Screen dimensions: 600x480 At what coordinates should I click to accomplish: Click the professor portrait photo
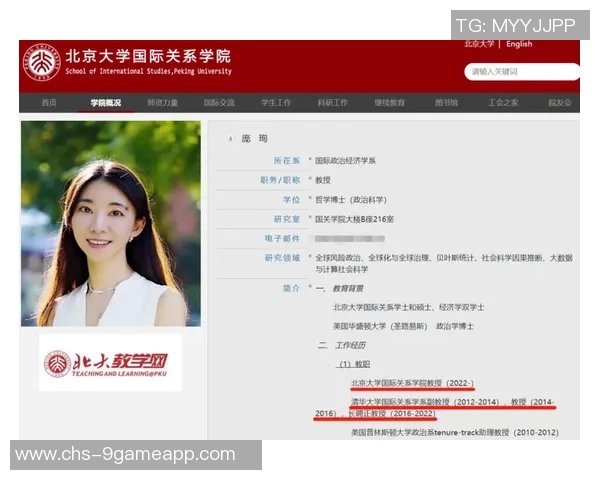(111, 224)
